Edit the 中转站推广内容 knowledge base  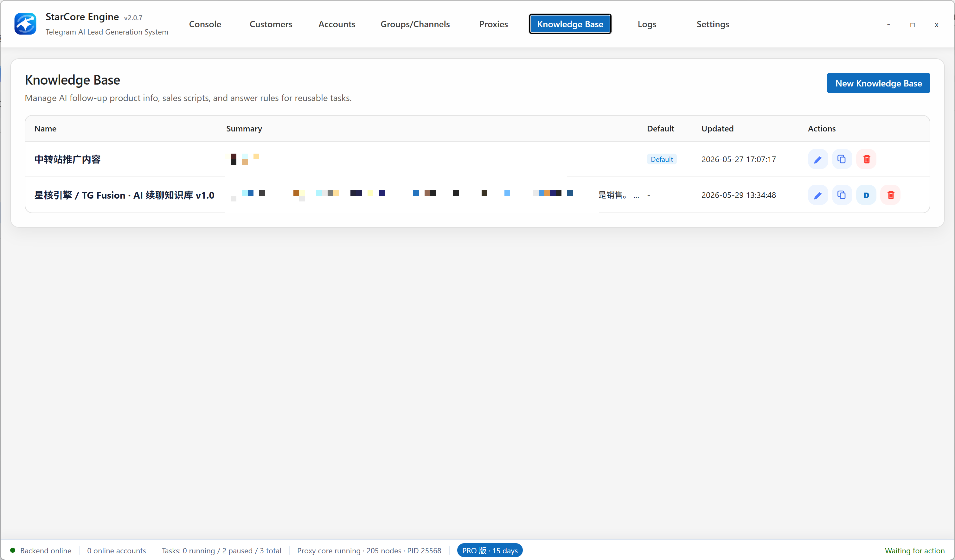[x=818, y=159]
